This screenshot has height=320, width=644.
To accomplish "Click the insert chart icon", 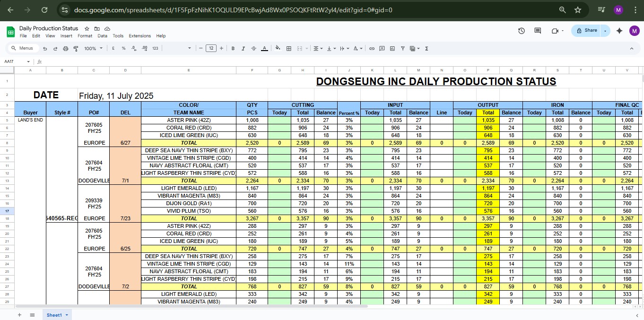I will point(392,48).
